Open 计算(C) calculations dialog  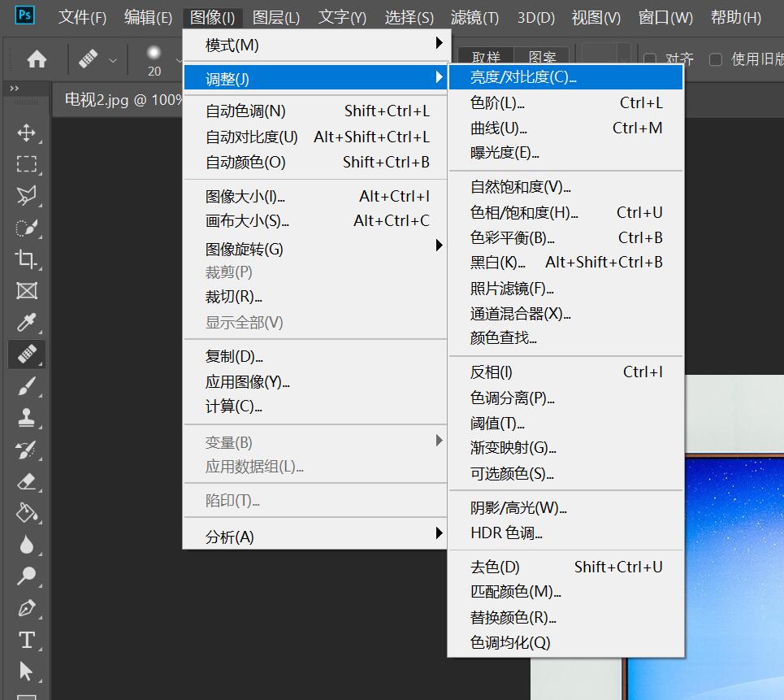(315, 406)
